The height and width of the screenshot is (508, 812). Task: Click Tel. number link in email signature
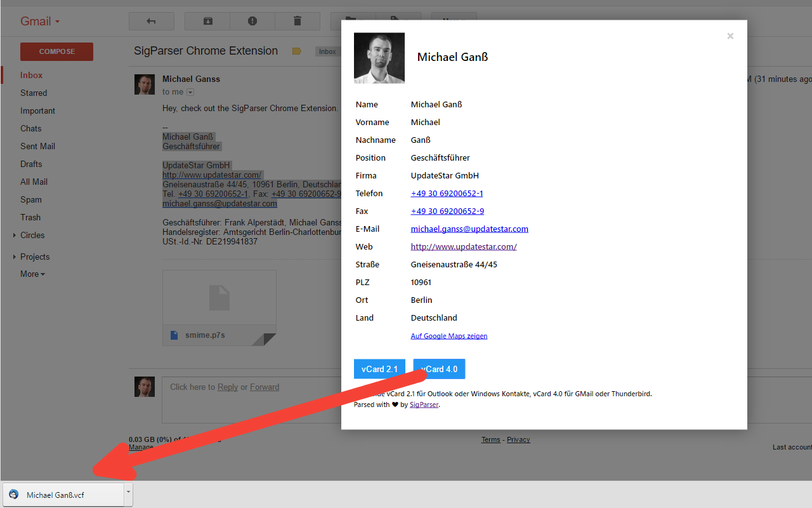click(213, 194)
